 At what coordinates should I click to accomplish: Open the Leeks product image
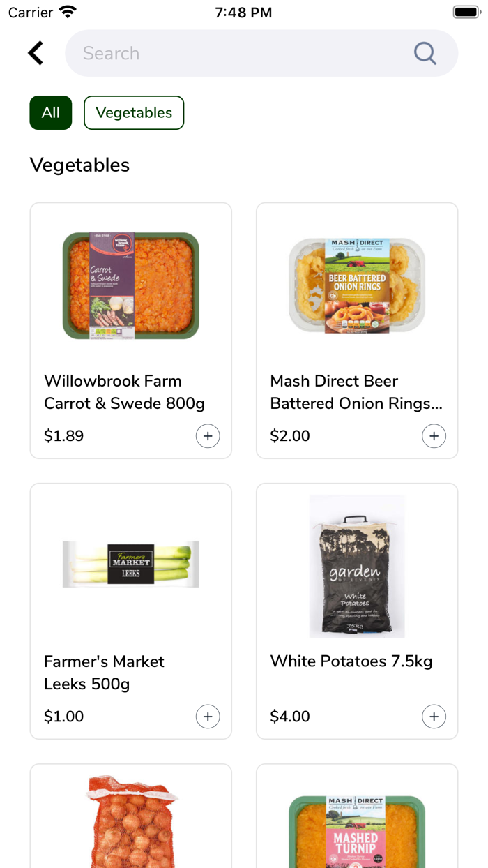[x=131, y=564]
